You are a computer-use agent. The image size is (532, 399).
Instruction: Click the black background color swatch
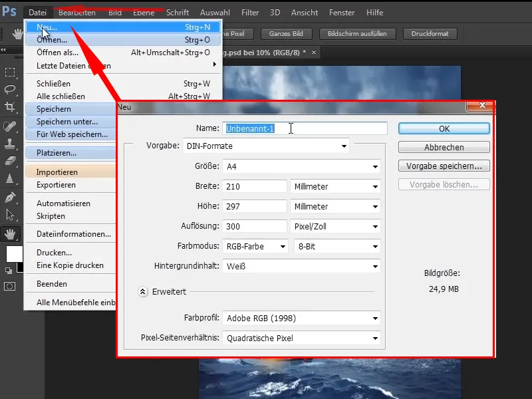point(21,267)
